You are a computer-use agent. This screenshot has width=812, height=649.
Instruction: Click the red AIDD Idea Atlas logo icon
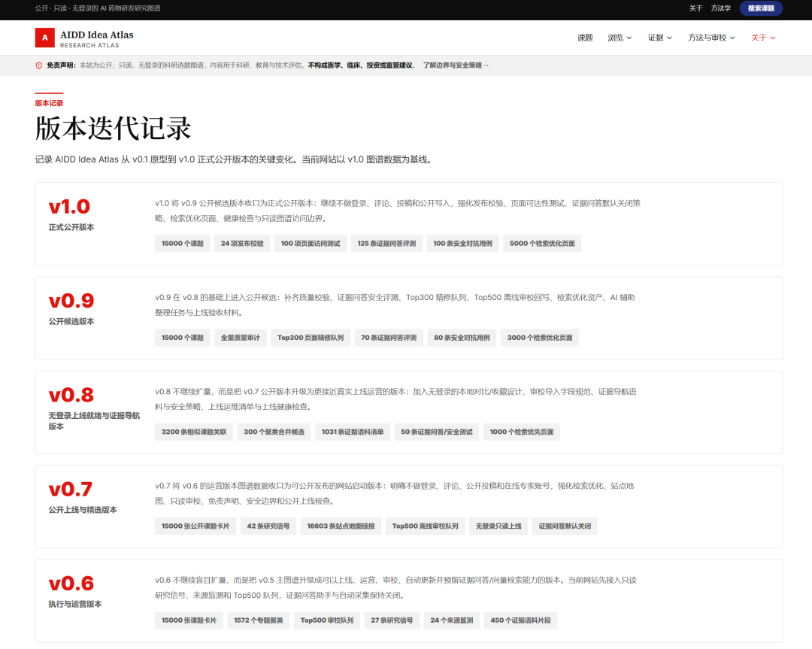tap(44, 38)
